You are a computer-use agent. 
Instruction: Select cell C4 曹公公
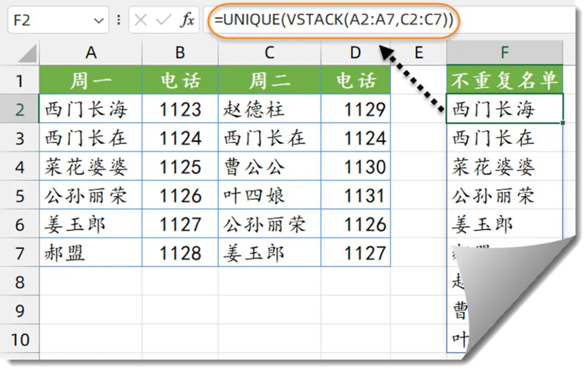[269, 167]
